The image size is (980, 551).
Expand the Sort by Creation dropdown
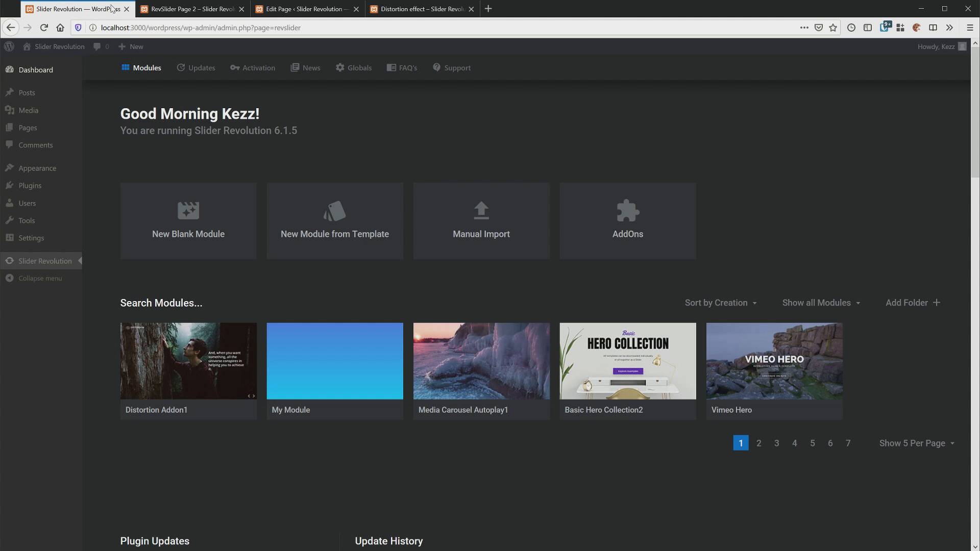(720, 303)
